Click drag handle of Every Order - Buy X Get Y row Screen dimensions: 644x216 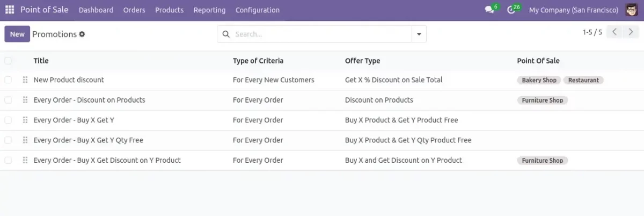coord(25,120)
